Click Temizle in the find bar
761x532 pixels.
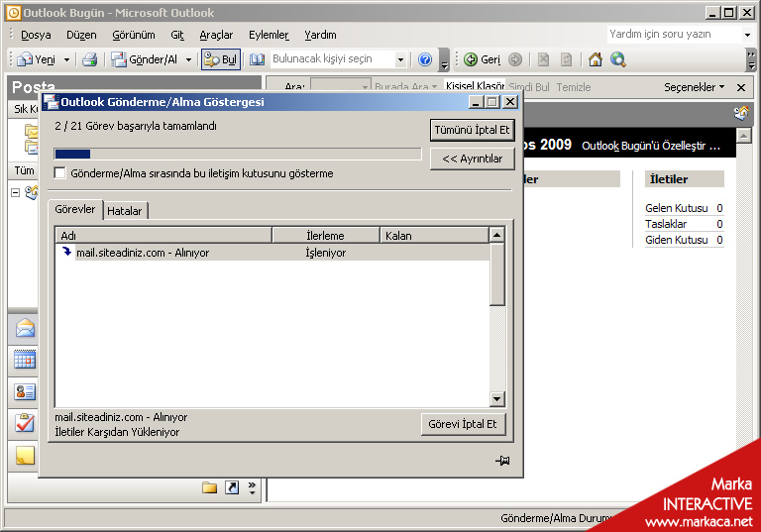tap(574, 87)
